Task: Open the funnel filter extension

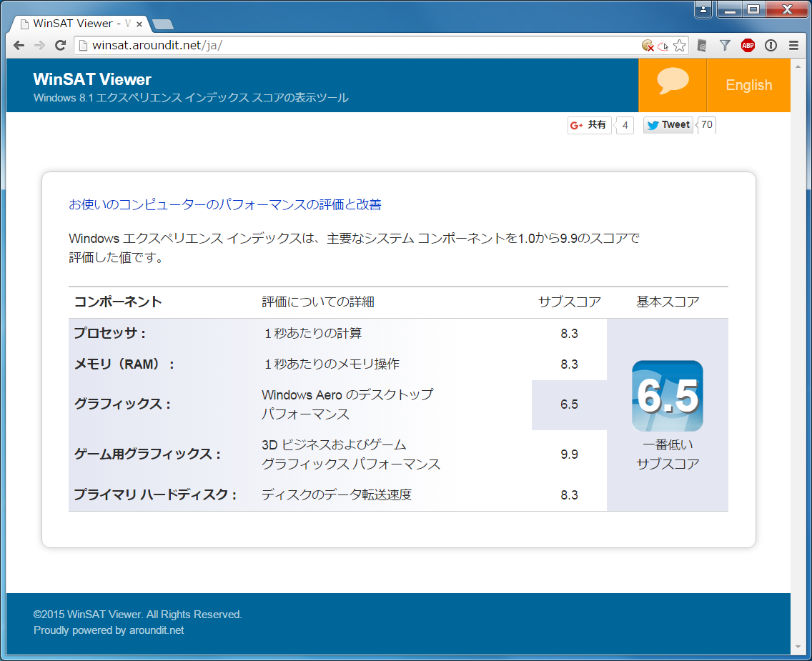Action: [725, 46]
